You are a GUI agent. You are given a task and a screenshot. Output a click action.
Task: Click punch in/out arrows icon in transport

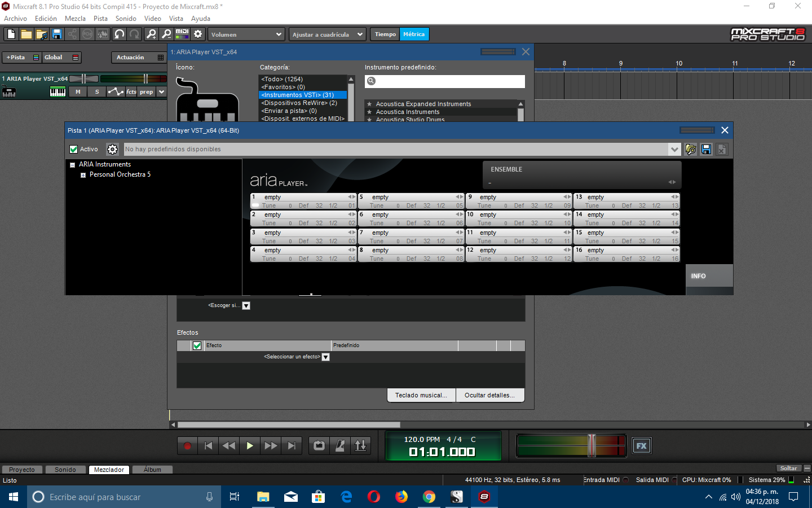361,446
